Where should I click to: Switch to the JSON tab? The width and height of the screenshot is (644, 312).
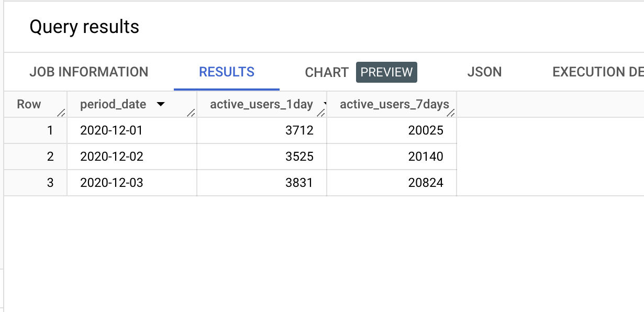point(484,72)
